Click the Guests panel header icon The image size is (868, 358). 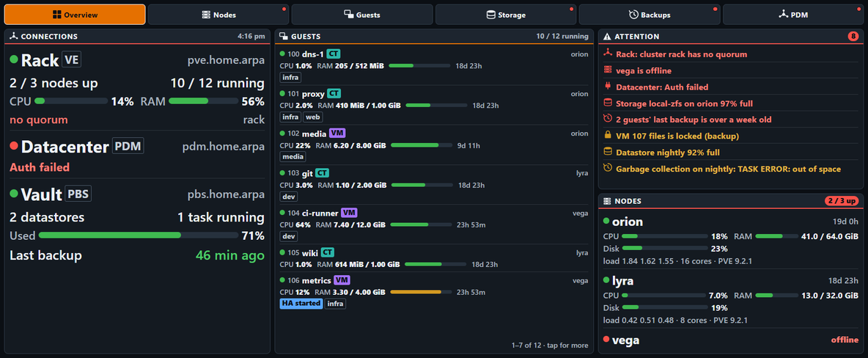tap(284, 37)
